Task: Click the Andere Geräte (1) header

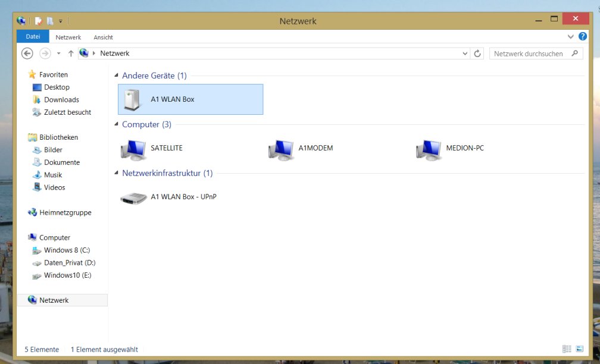Action: [154, 76]
